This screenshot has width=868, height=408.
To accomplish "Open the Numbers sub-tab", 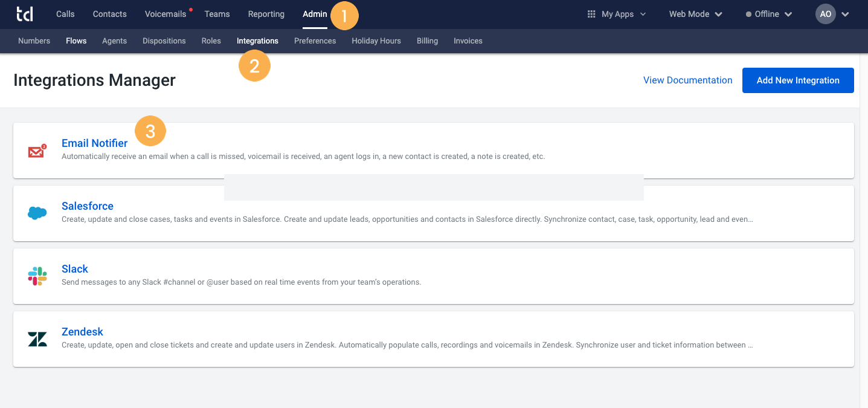I will point(34,40).
